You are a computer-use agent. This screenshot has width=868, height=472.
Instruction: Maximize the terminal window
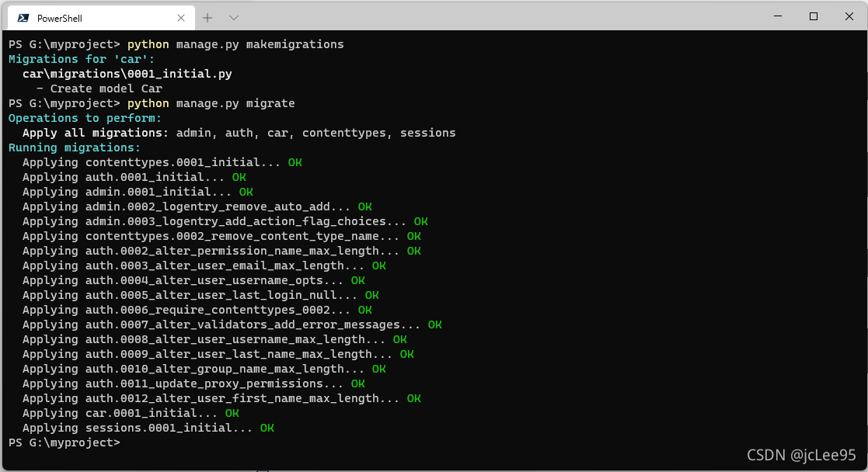coord(813,16)
